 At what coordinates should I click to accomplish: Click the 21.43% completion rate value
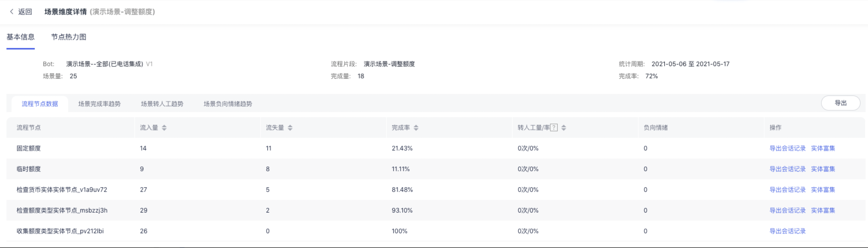tap(402, 148)
